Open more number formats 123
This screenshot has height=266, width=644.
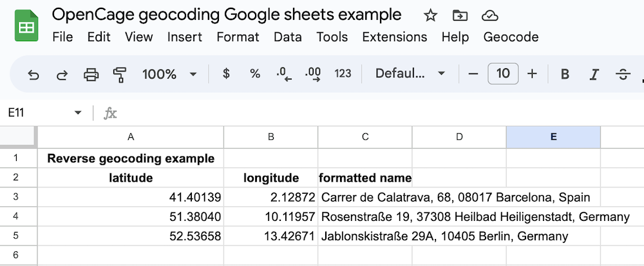(x=343, y=74)
